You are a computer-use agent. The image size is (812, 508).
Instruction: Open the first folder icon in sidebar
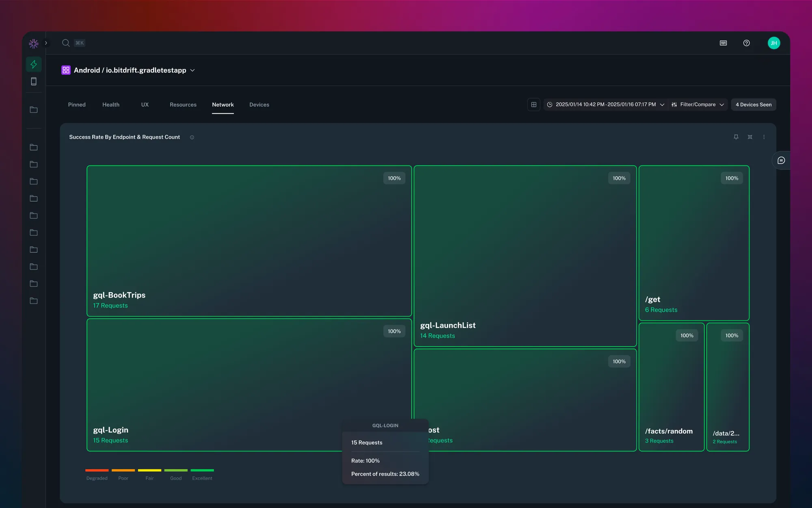click(x=34, y=109)
